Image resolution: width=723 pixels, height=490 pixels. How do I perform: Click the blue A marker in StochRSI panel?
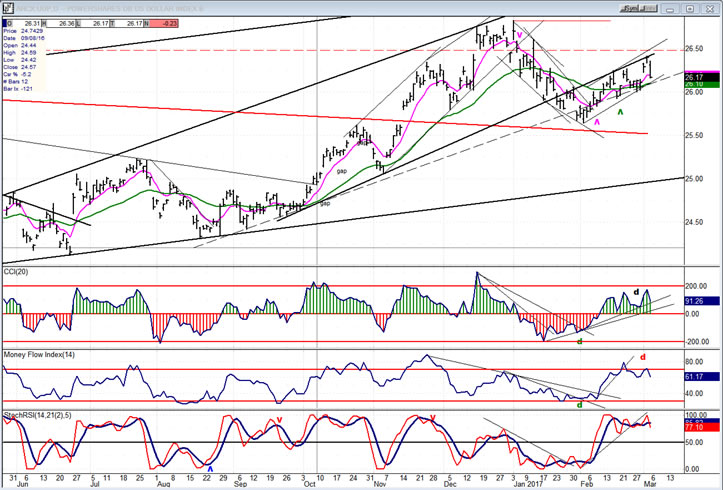210,467
